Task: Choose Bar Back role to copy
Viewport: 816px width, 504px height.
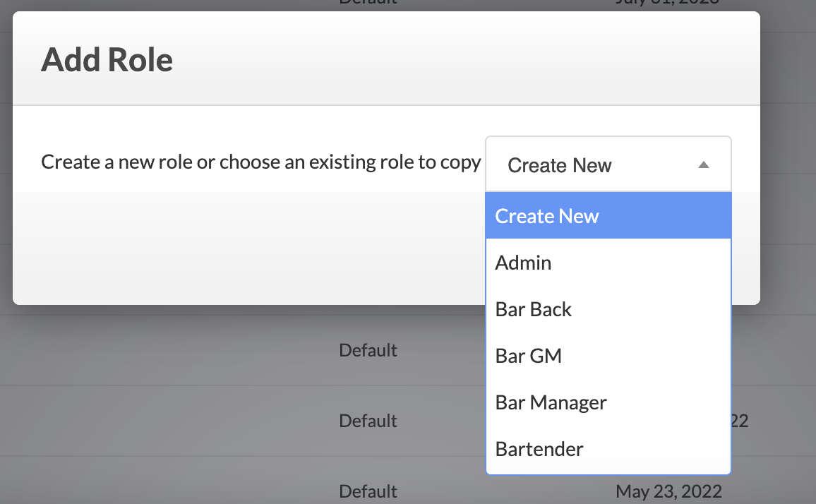Action: pos(608,309)
